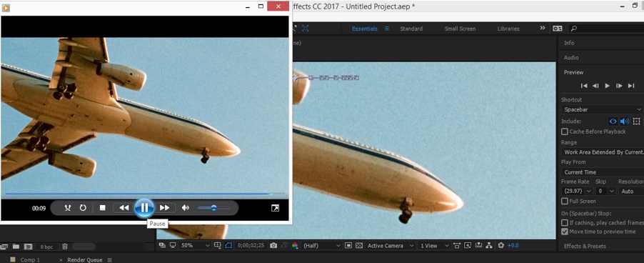
Task: Jump to first frame in Preview panel
Action: click(584, 86)
